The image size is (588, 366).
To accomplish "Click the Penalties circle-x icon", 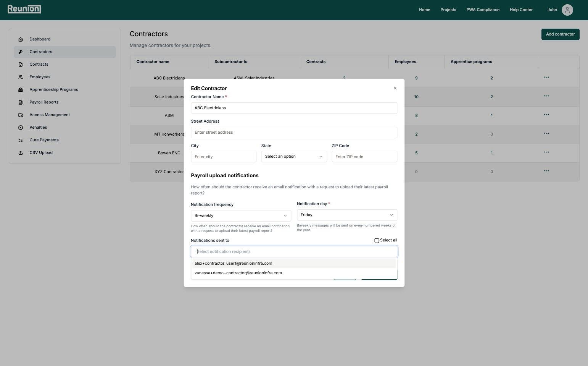I will coord(21,128).
